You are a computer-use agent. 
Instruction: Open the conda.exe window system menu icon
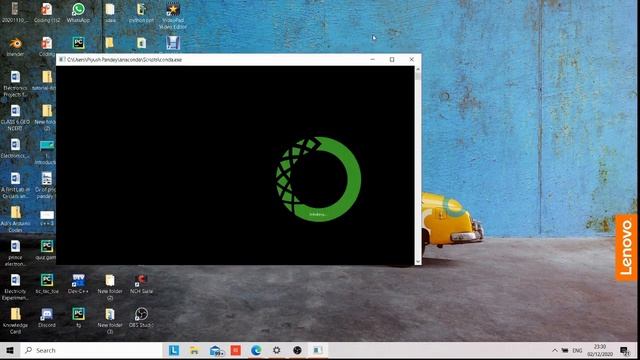click(62, 60)
